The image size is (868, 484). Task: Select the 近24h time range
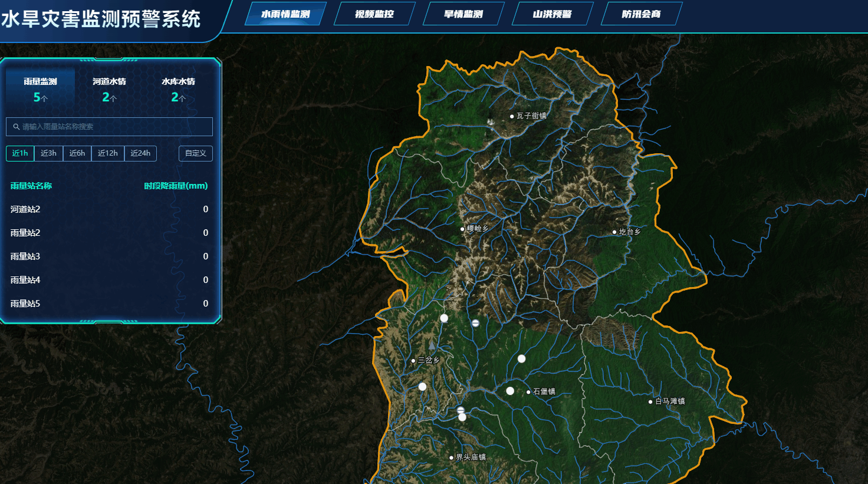(x=140, y=153)
